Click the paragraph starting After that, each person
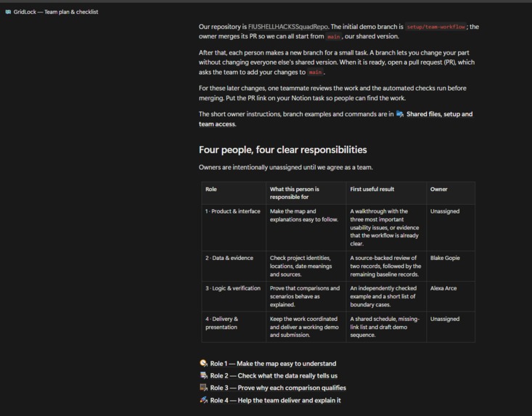 (x=337, y=62)
